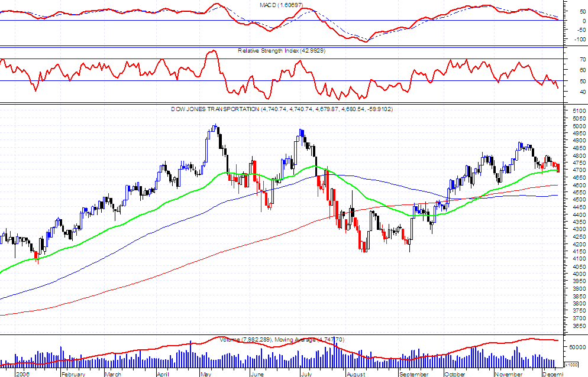Click the 4500 value on the price axis
588x377 pixels.
tap(579, 200)
